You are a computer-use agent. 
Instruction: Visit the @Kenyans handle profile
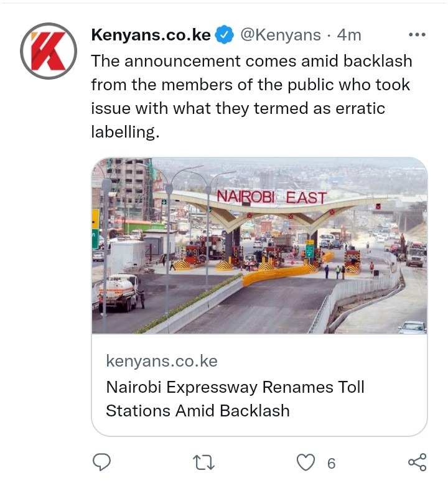pyautogui.click(x=281, y=35)
